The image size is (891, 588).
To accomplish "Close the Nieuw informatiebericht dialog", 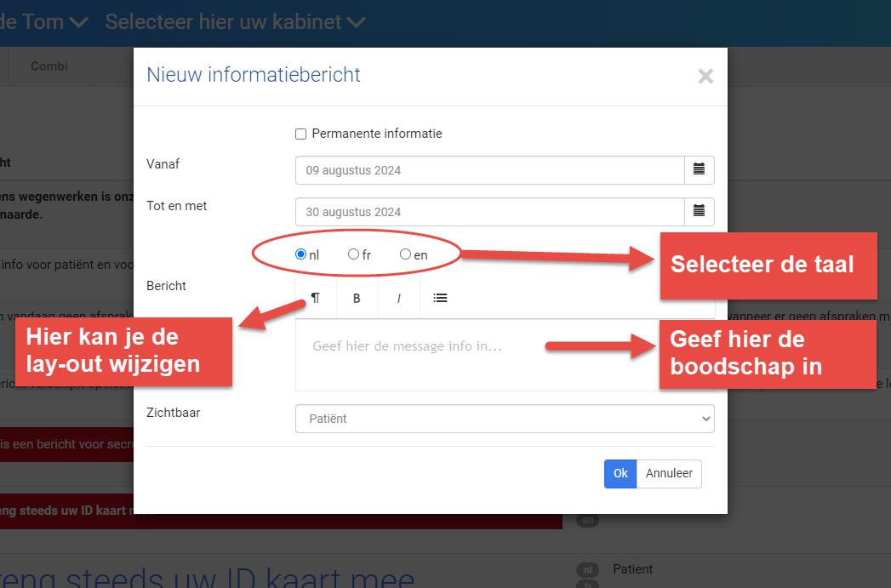I will [x=705, y=77].
